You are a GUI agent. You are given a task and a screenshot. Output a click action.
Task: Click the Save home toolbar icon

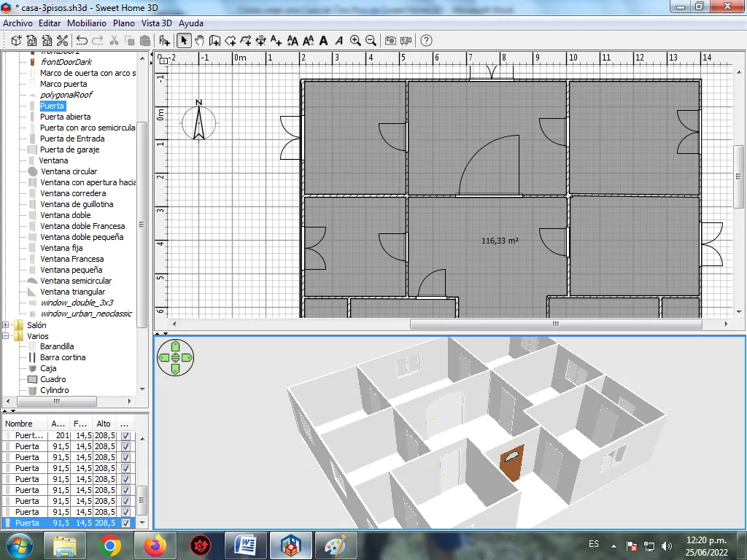(x=47, y=41)
